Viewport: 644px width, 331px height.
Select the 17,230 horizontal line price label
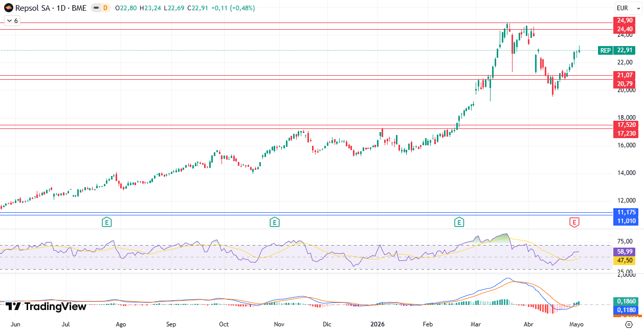tap(626, 134)
